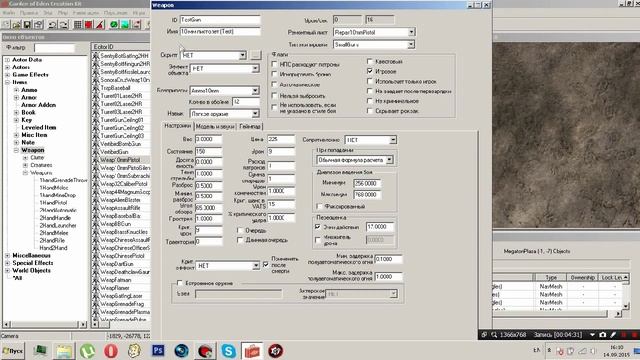Screen dimensions: 640x360
Task: Open the SmallGuns equip type dropdown
Action: pyautogui.click(x=411, y=44)
